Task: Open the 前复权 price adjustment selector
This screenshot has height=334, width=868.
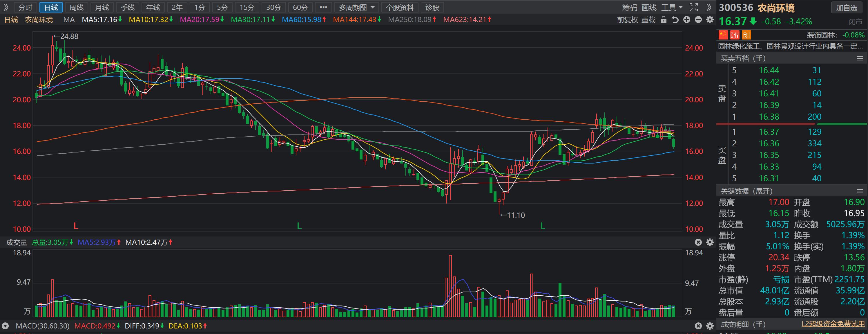Action: [627, 19]
